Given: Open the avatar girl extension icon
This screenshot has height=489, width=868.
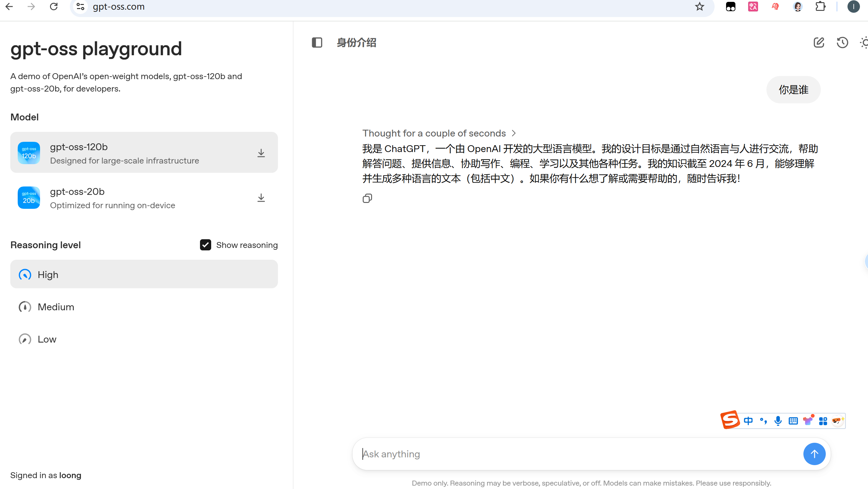Looking at the screenshot, I should coord(798,7).
